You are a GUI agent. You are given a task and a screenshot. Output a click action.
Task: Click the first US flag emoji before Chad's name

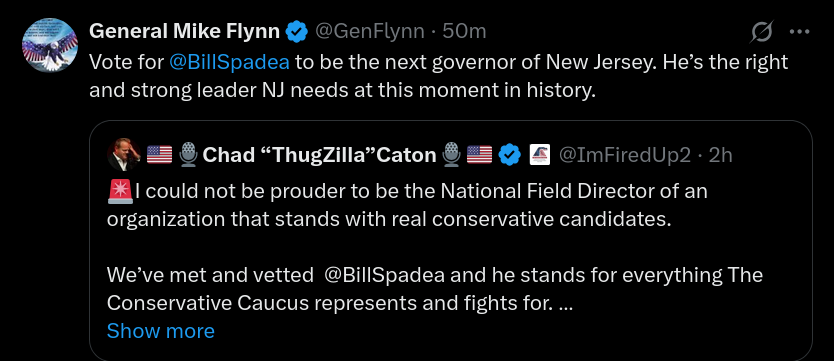[x=159, y=155]
